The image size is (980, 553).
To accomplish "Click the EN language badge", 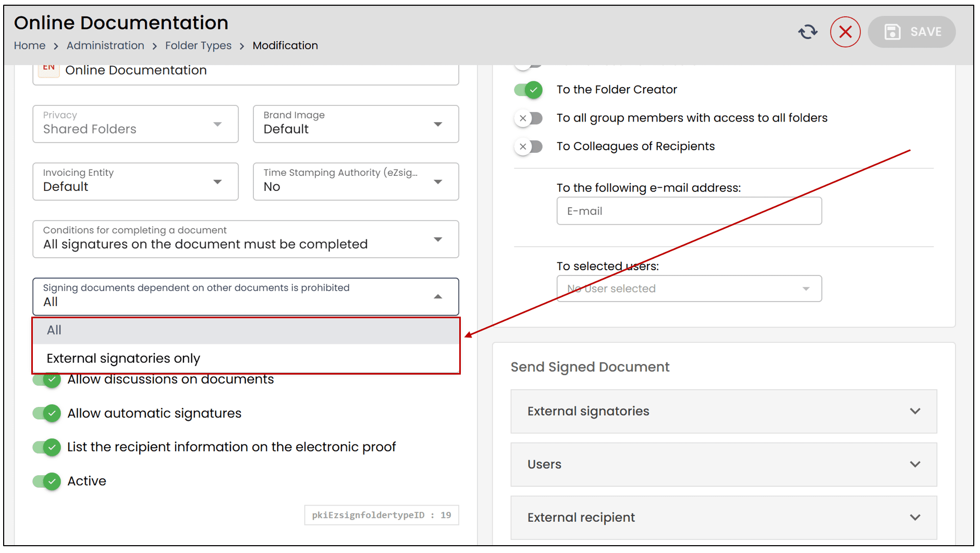I will 49,68.
